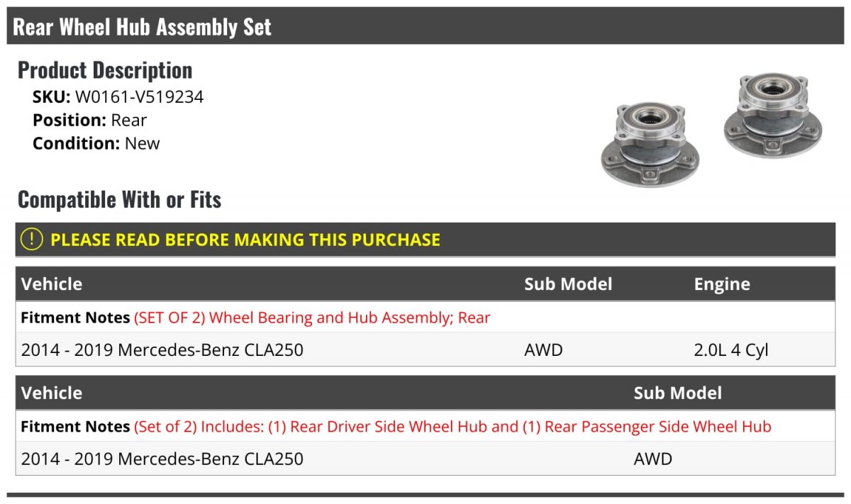Click the Sub Model header in first table
Viewport: 851px width, 504px height.
pyautogui.click(x=568, y=284)
